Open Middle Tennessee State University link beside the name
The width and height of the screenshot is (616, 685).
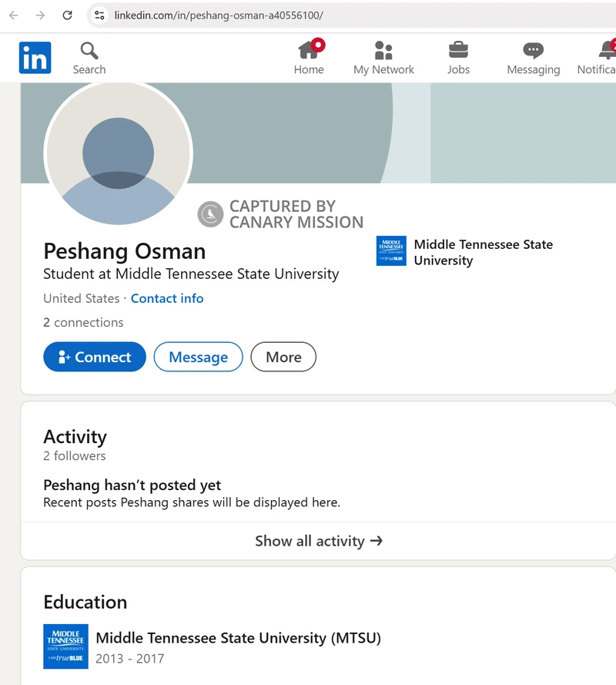pyautogui.click(x=484, y=252)
